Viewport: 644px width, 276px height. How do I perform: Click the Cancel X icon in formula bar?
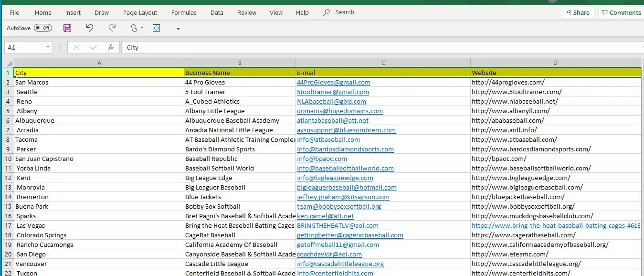pyautogui.click(x=76, y=47)
